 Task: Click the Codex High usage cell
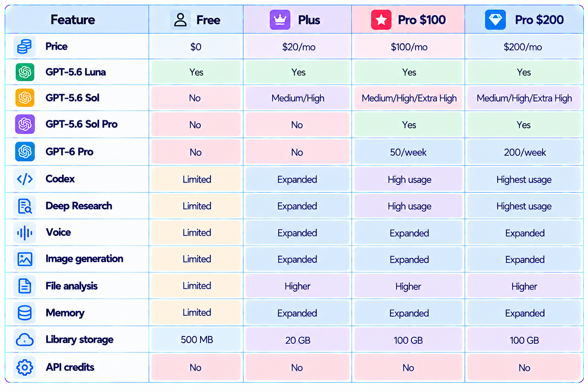[x=408, y=179]
